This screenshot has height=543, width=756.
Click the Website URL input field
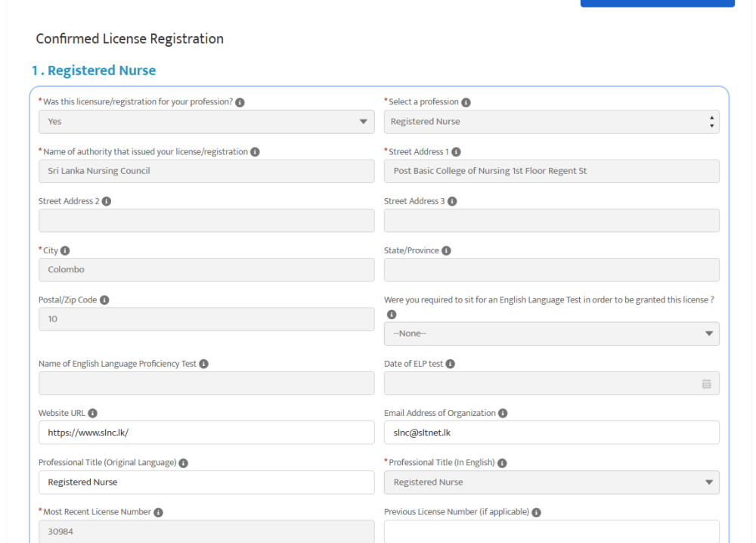pos(206,433)
